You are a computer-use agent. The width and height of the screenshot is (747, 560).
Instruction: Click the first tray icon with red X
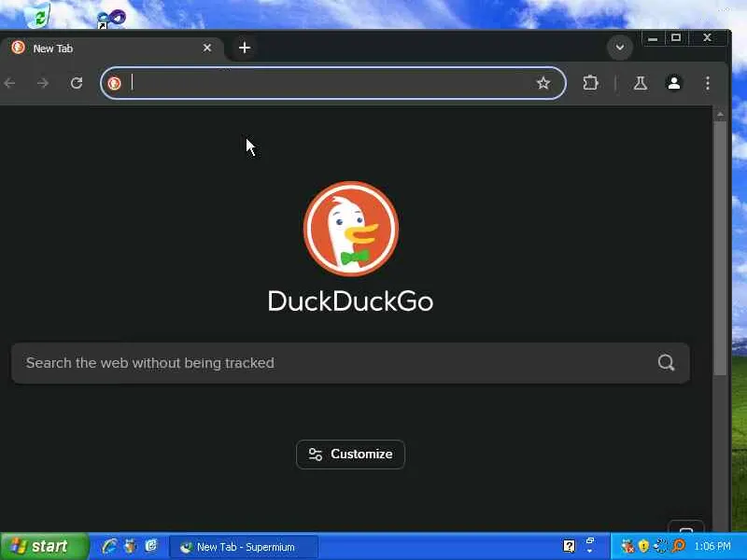click(627, 546)
